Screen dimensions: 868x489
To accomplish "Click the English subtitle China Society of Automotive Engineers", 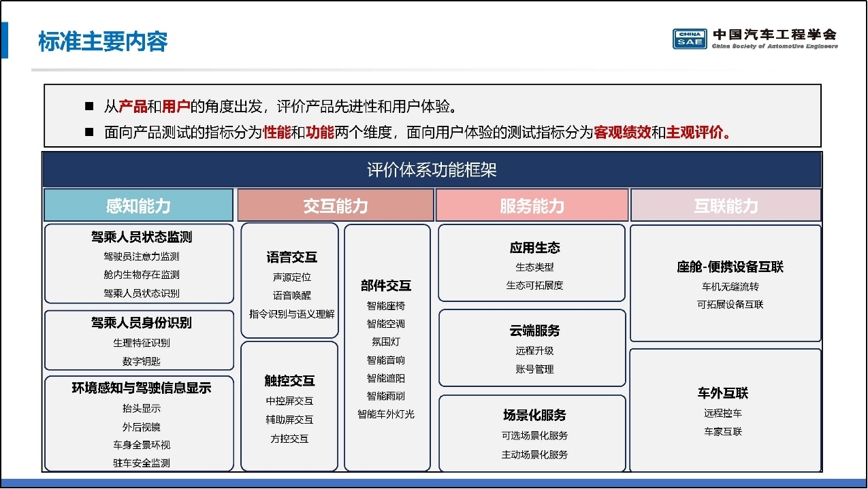I will click(x=775, y=46).
